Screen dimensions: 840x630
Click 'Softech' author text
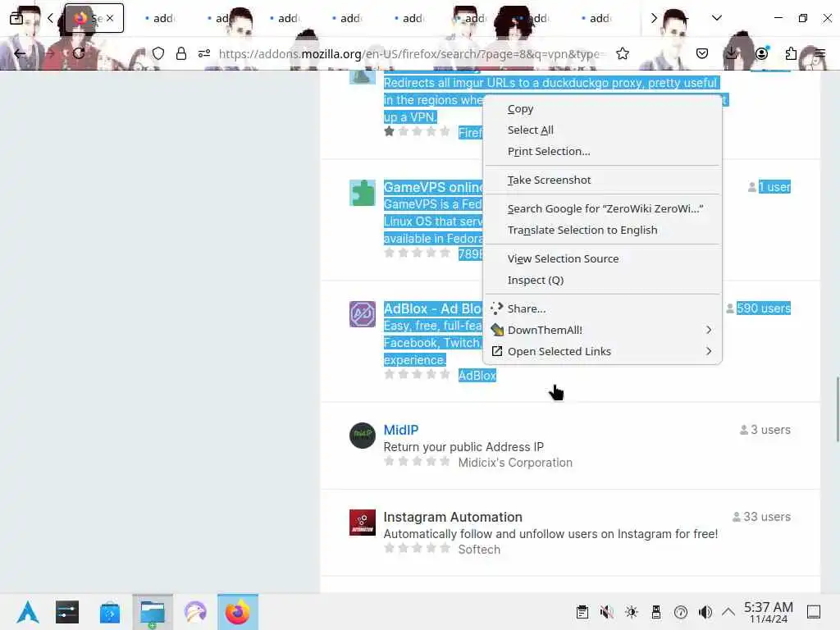479,550
